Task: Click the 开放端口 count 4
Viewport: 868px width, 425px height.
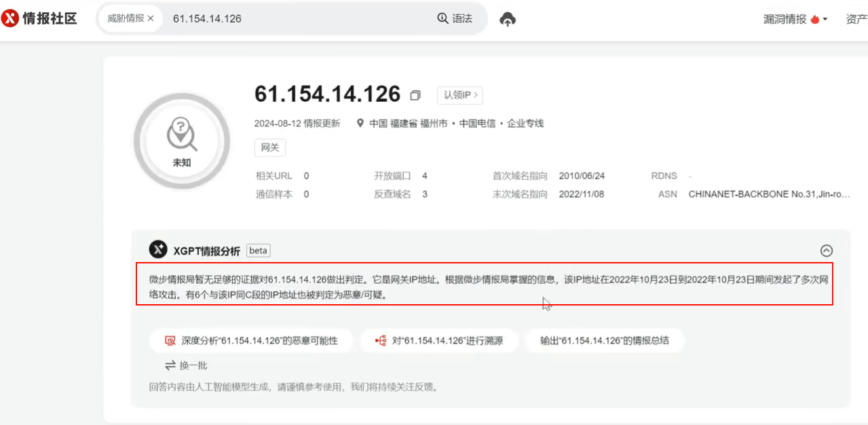Action: pos(425,176)
